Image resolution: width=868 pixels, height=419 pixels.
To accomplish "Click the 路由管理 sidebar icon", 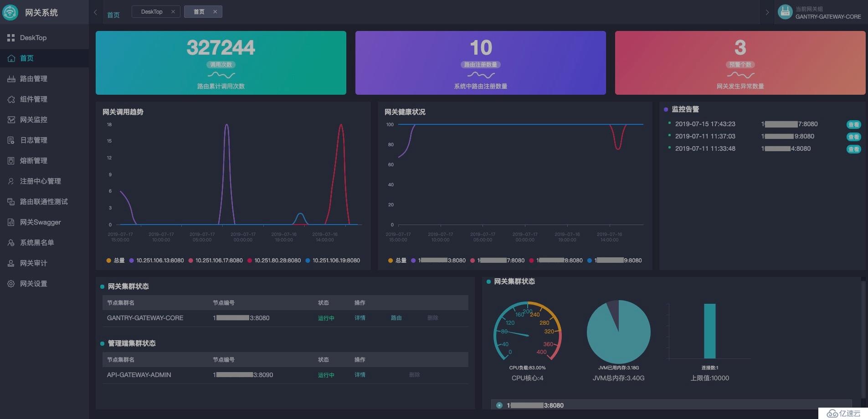I will [11, 79].
